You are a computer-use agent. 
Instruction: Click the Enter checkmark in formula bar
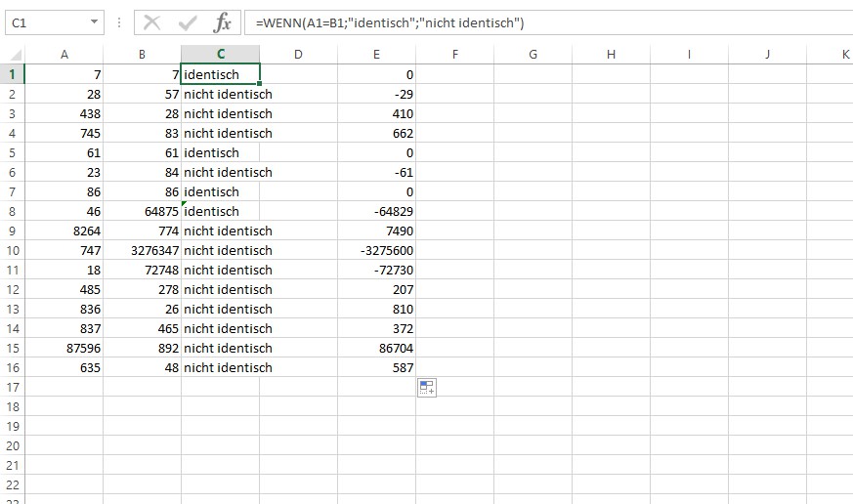tap(188, 22)
